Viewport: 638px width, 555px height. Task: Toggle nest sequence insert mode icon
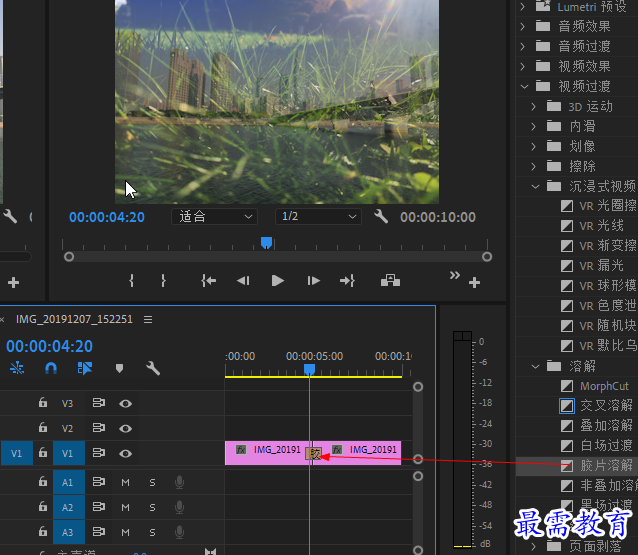17,368
